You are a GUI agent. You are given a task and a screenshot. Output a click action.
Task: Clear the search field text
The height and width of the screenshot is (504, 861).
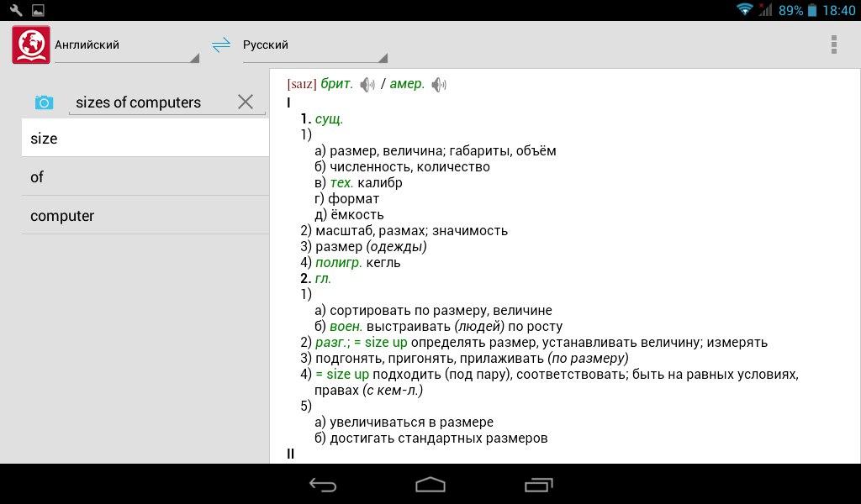(x=246, y=102)
